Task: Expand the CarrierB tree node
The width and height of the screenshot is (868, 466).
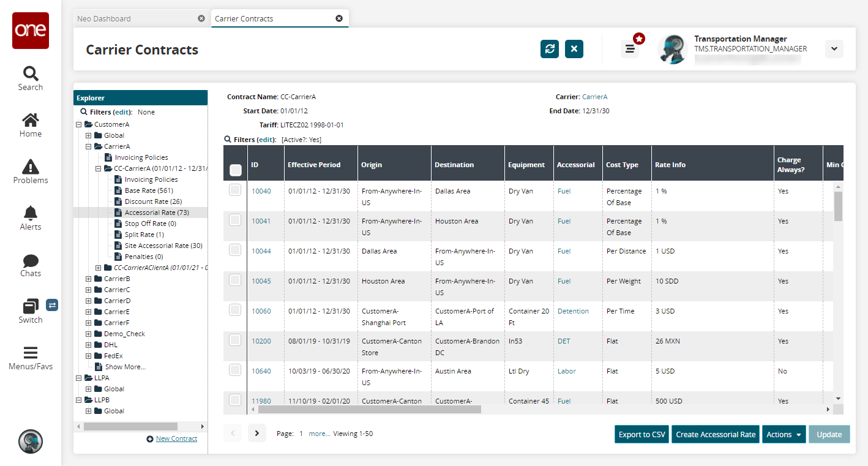Action: tap(89, 279)
